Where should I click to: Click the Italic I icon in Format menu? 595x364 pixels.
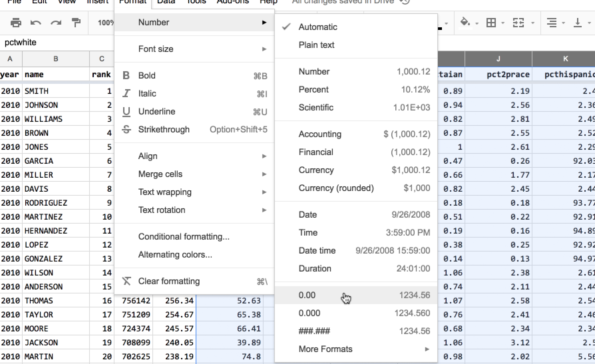[126, 93]
